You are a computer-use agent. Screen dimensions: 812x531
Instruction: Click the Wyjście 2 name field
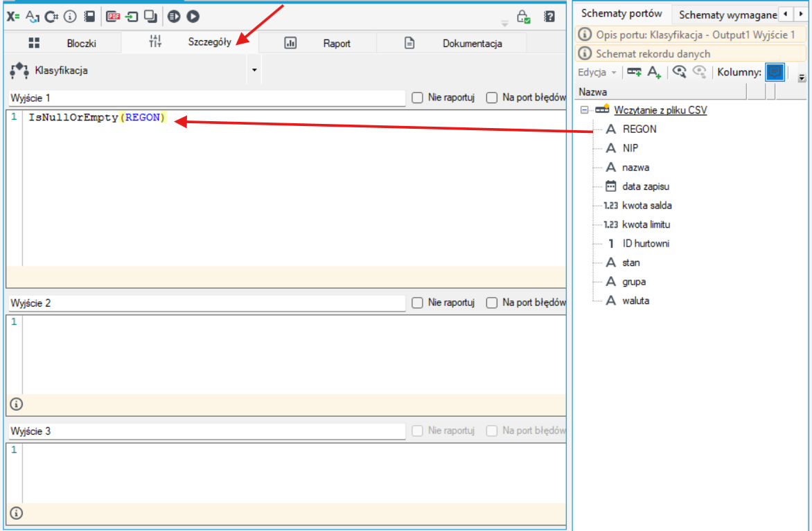pos(206,303)
